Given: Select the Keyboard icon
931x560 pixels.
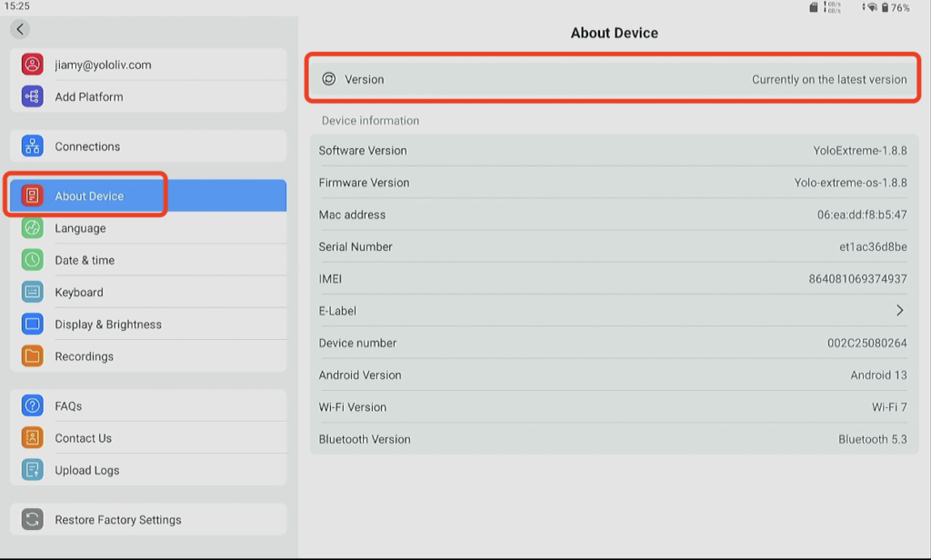Looking at the screenshot, I should click(32, 292).
